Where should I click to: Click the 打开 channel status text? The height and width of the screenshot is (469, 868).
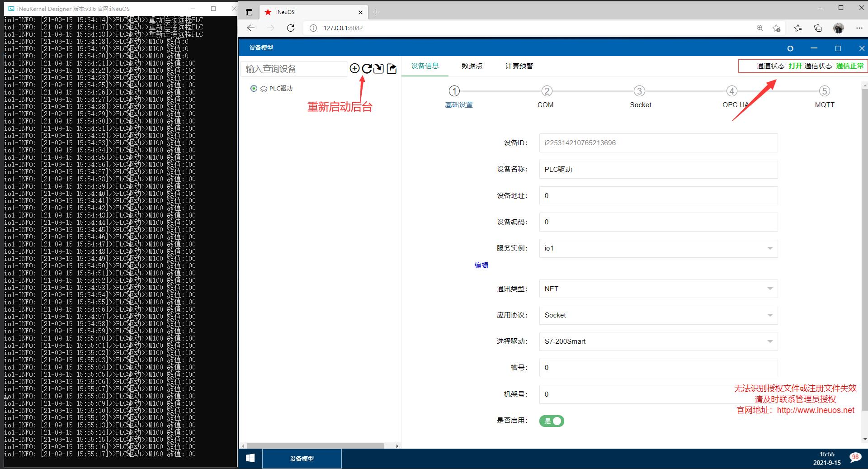pos(795,66)
